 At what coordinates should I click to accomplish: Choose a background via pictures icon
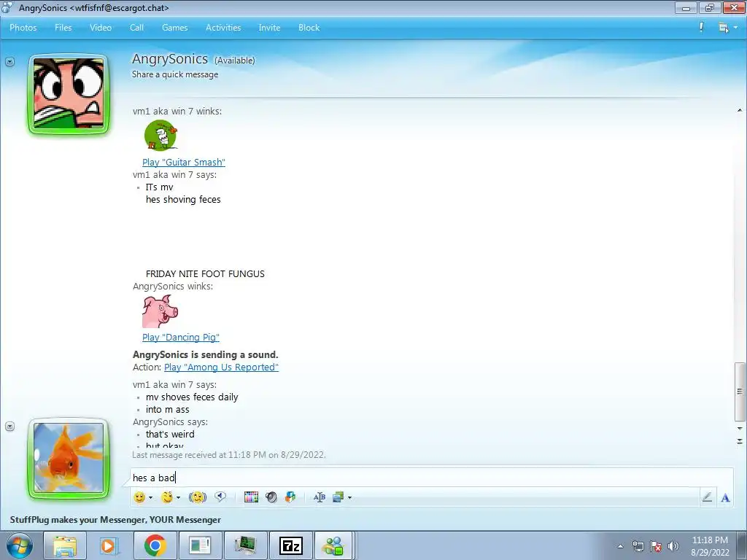[x=338, y=497]
